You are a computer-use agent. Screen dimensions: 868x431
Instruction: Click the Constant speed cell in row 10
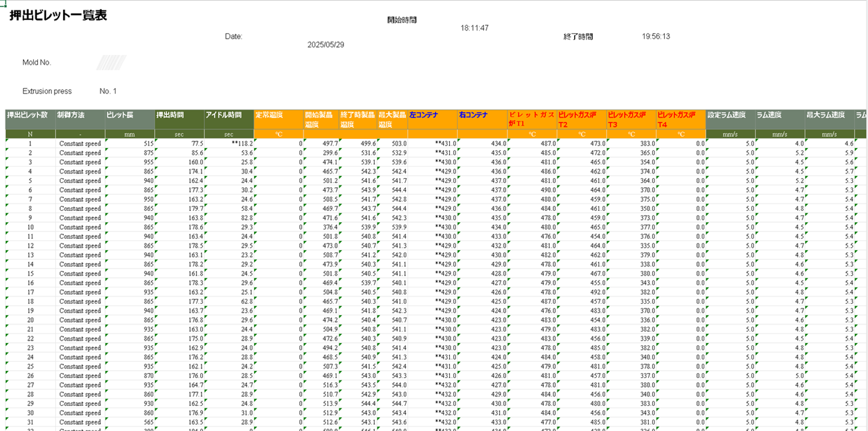coord(80,228)
